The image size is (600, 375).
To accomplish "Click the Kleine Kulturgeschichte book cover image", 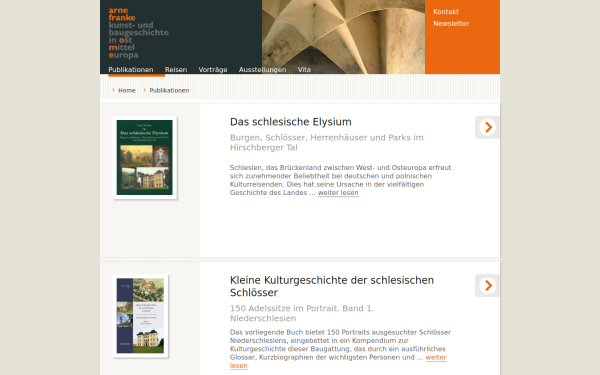I will (140, 316).
